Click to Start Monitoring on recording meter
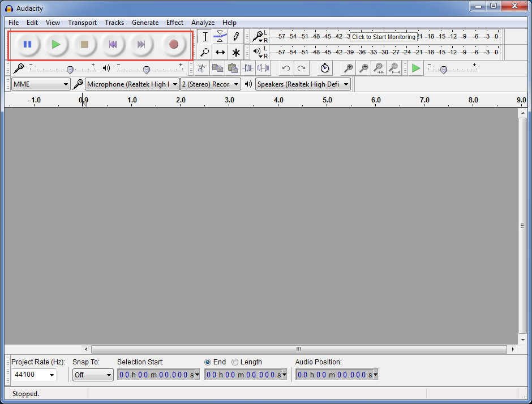Screen dimensions: 532x404 [383, 37]
